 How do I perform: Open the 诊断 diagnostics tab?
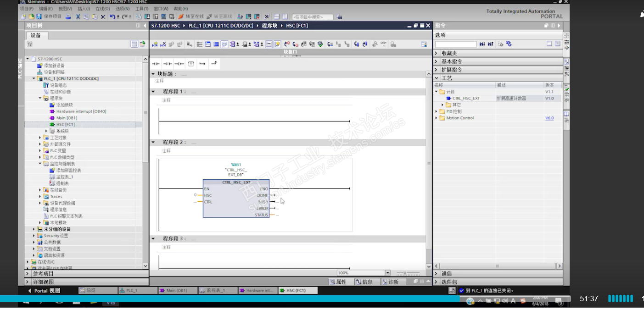(390, 282)
